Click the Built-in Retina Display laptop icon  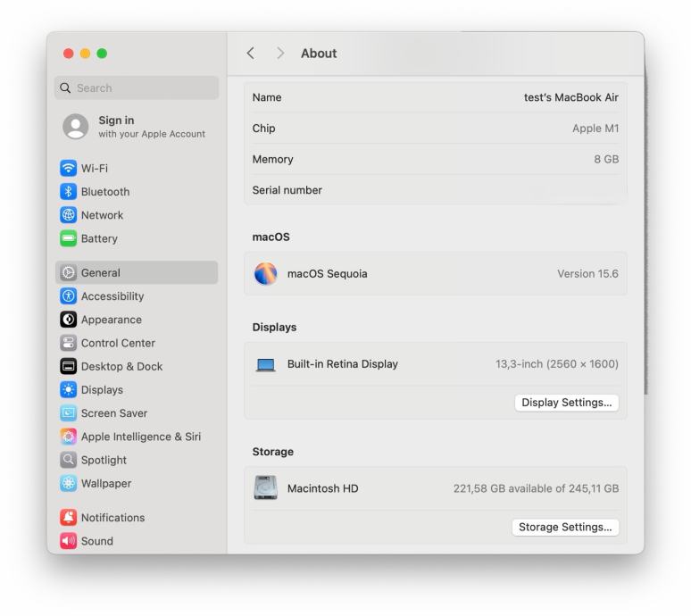266,364
